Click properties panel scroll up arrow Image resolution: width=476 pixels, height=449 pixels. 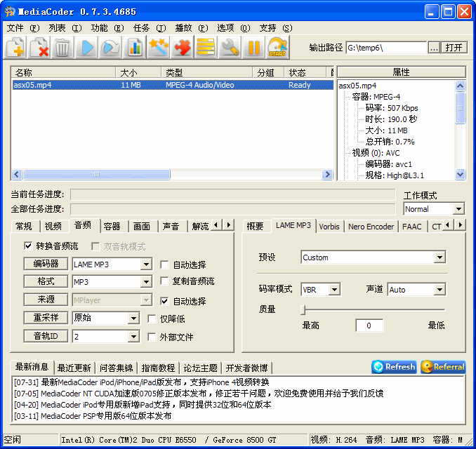click(x=461, y=86)
